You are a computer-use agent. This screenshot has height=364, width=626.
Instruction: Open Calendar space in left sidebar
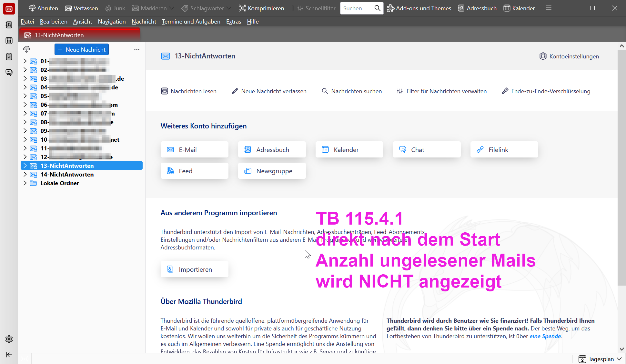9,41
